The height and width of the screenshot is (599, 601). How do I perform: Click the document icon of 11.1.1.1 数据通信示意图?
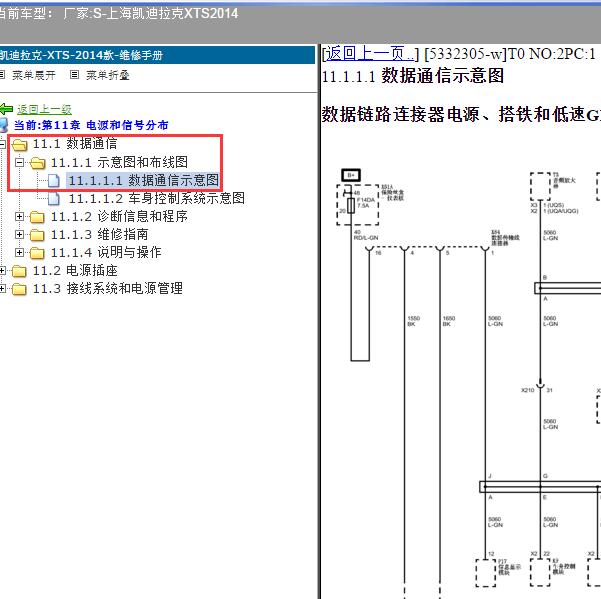tap(54, 181)
